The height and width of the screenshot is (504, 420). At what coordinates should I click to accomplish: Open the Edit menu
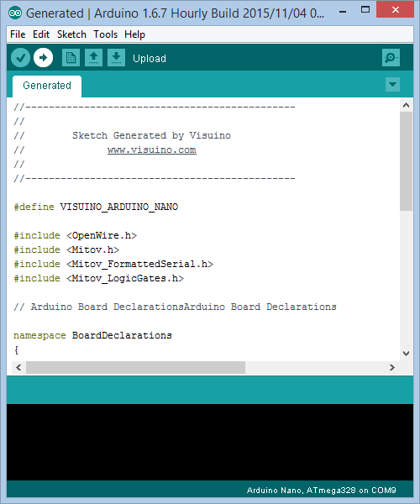pos(41,34)
